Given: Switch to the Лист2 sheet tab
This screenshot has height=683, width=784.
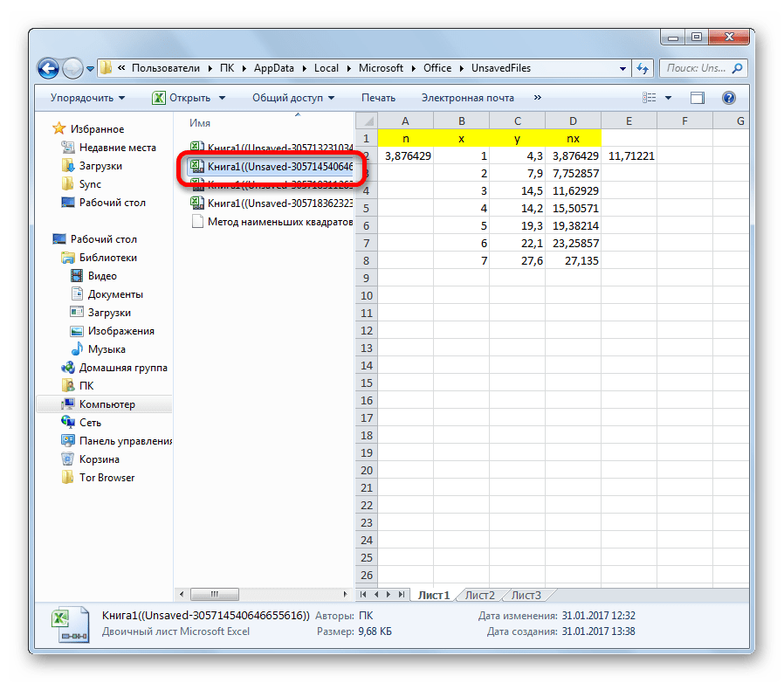Looking at the screenshot, I should coord(479,596).
